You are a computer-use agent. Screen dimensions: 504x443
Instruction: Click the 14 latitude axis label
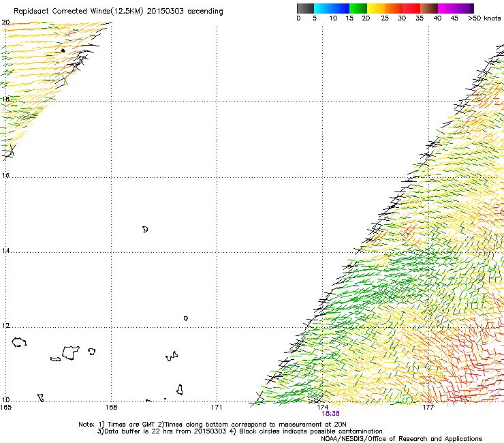(x=5, y=251)
